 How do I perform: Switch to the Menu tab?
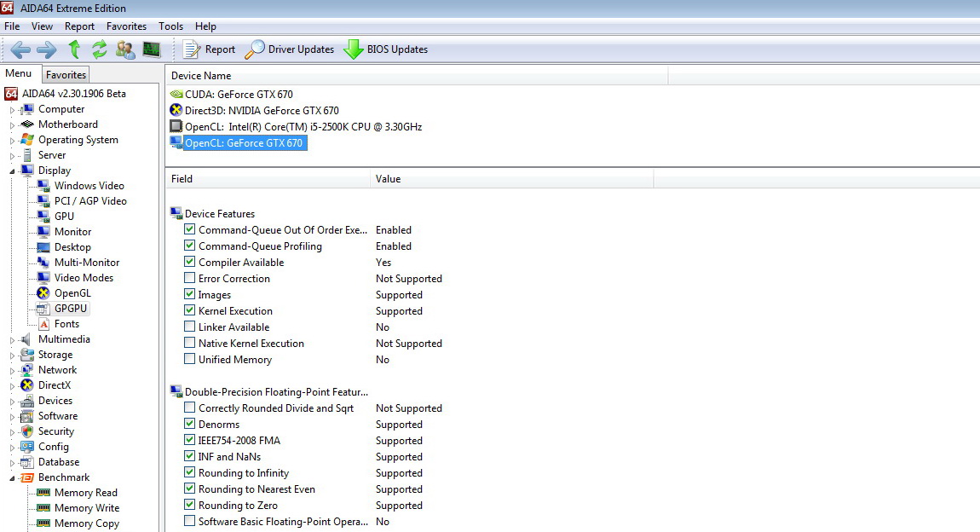(x=19, y=73)
